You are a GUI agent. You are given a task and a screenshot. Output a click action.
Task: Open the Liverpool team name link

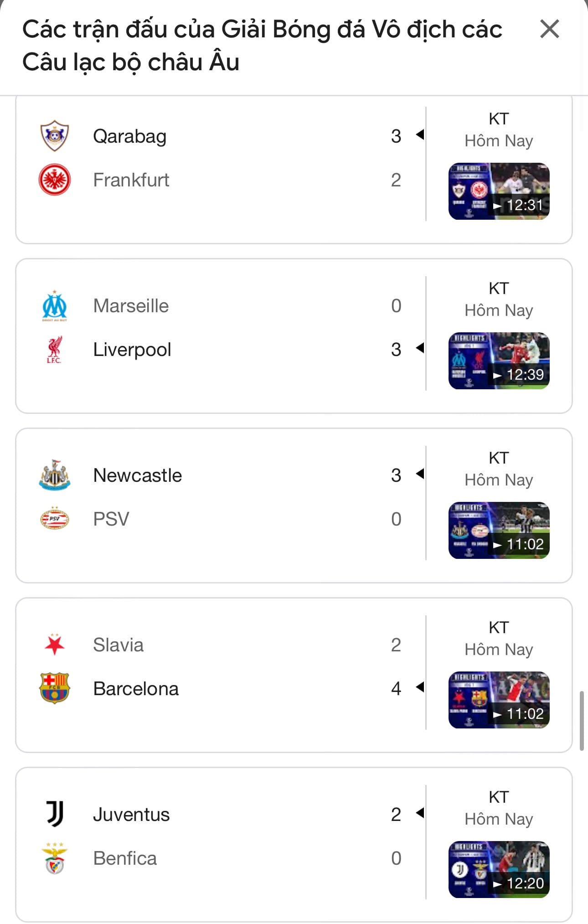[132, 350]
